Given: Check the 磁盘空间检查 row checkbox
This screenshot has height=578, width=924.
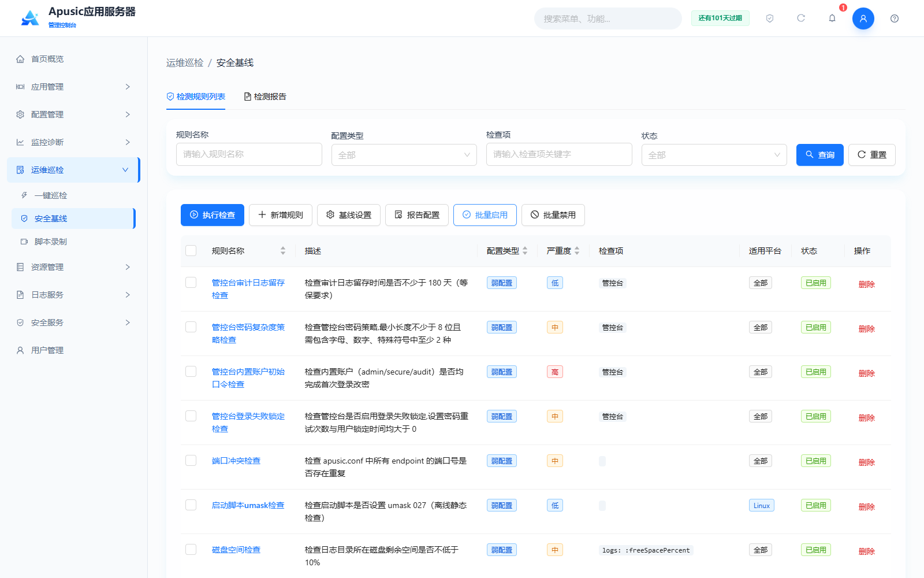Looking at the screenshot, I should [191, 550].
